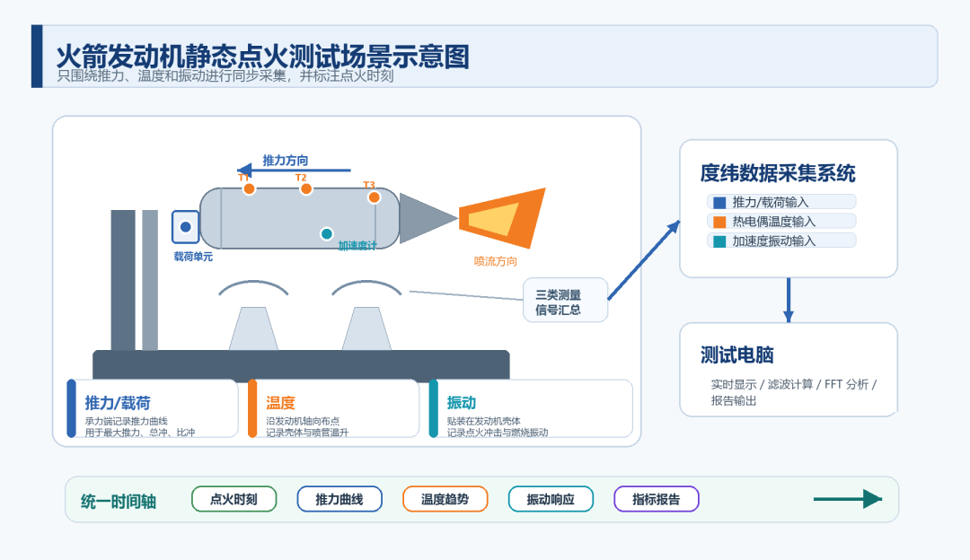Click the text 承力端记录推力曲线
Viewport: 970px width, 560px height.
point(127,421)
